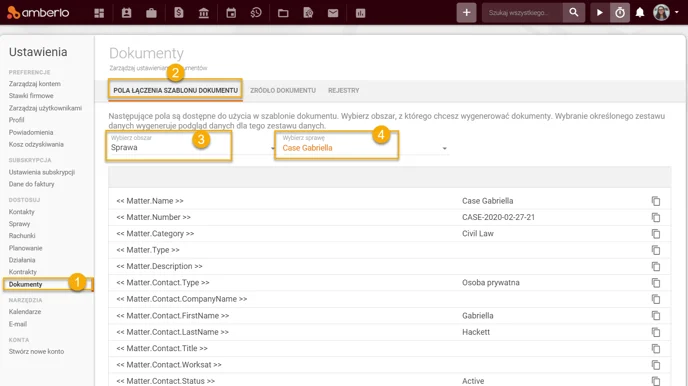Open the documents folder icon

[x=283, y=13]
